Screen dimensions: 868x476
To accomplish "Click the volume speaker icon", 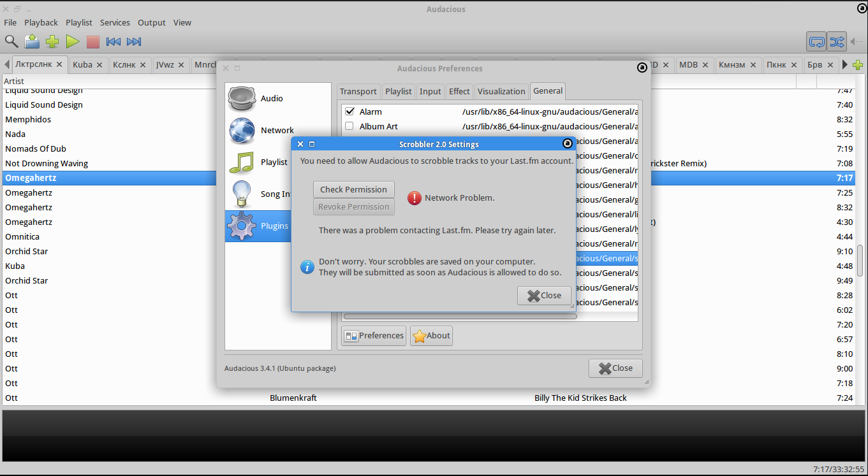I will (x=857, y=41).
